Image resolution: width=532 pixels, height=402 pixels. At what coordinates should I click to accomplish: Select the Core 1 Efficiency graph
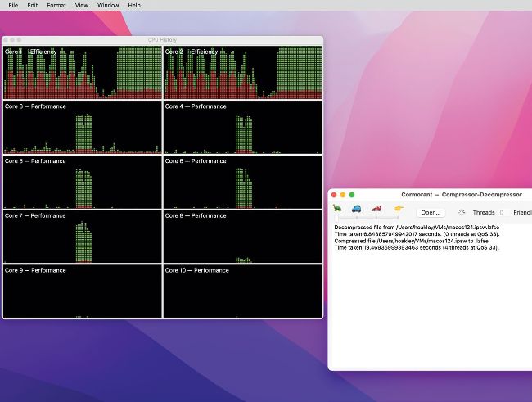pos(83,72)
